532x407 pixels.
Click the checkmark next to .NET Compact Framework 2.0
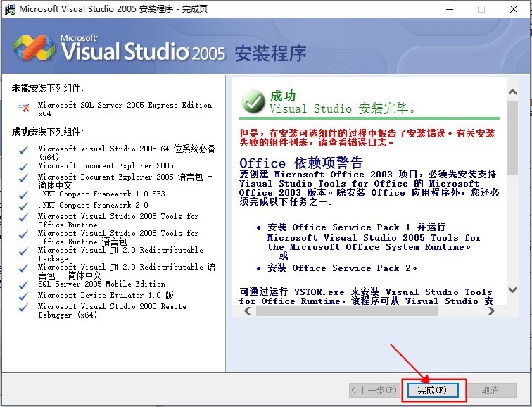click(x=24, y=206)
